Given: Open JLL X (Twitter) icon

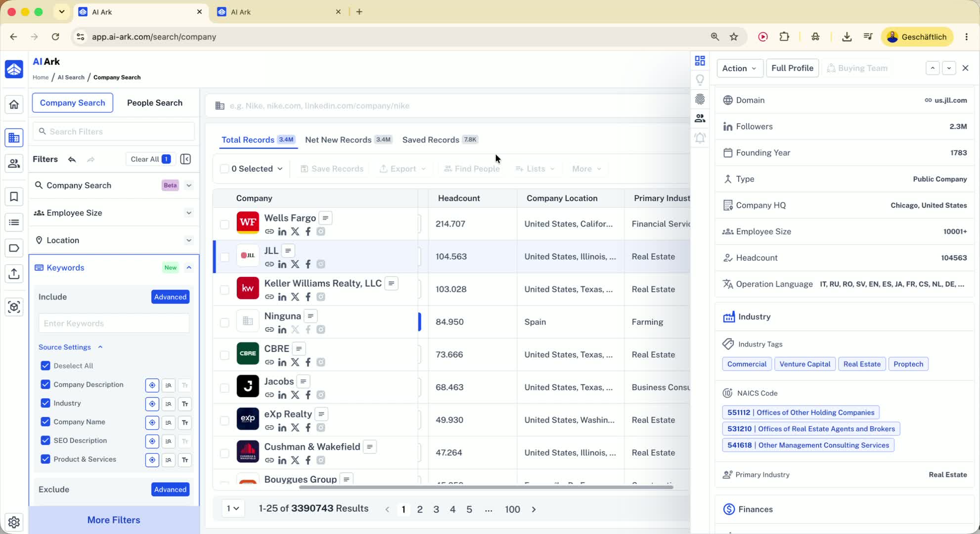Looking at the screenshot, I should coord(295,264).
